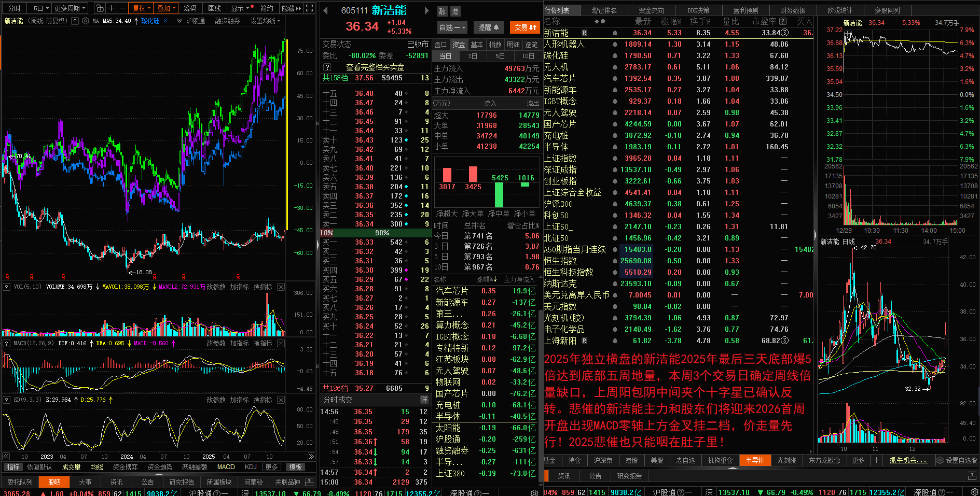Image resolution: width=980 pixels, height=496 pixels.
Task: Open 自选 watchlist dropdown
Action: click(x=452, y=27)
